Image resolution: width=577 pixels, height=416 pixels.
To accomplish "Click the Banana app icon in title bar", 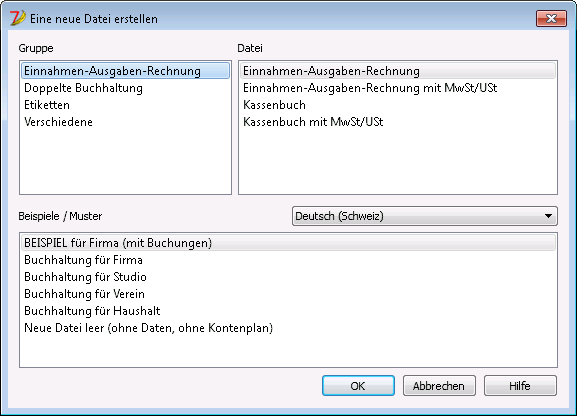I will tap(17, 18).
